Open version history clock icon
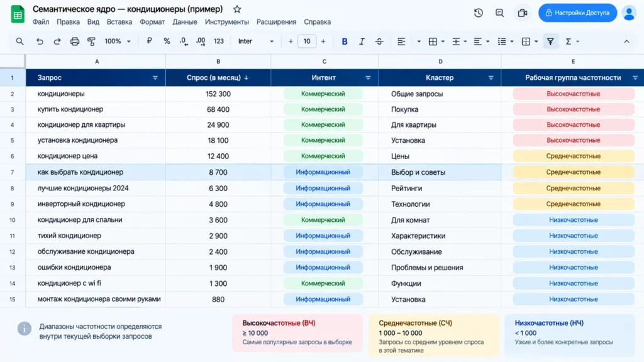644x362 pixels. click(478, 13)
